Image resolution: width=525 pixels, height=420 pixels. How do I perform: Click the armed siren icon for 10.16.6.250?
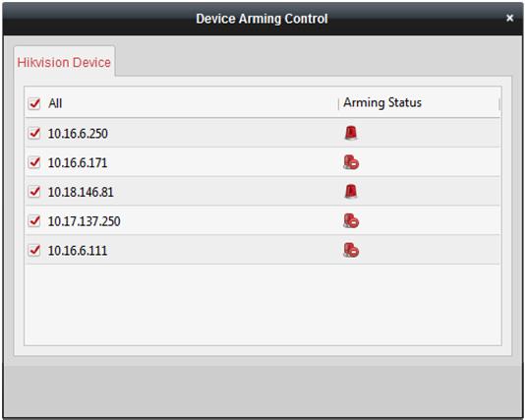click(351, 133)
